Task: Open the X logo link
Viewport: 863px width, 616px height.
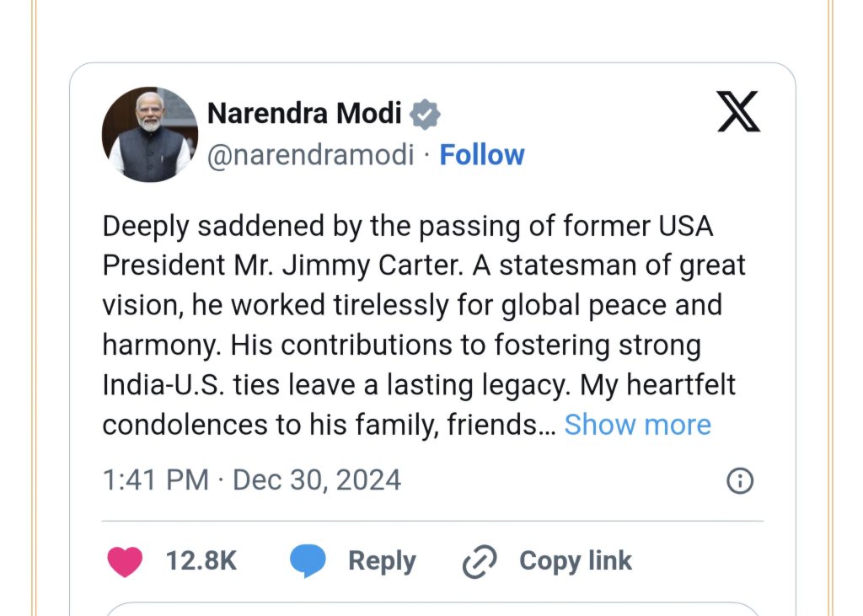Action: coord(738,112)
